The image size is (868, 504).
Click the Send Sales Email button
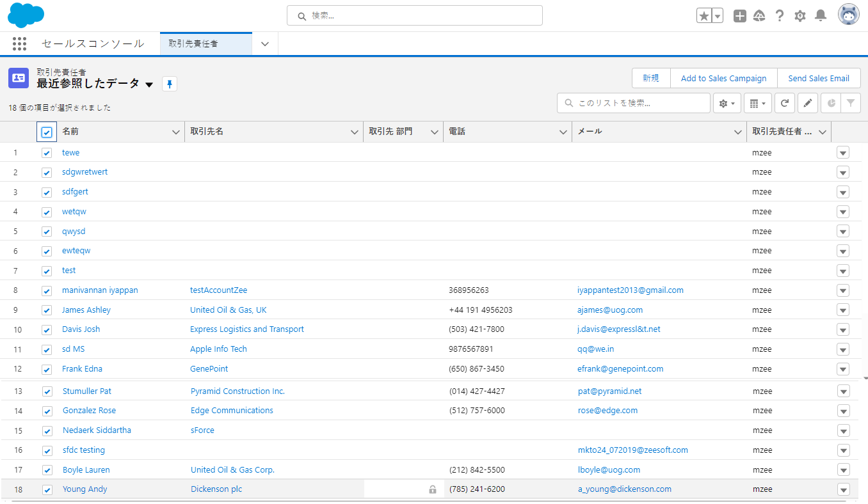tap(819, 78)
